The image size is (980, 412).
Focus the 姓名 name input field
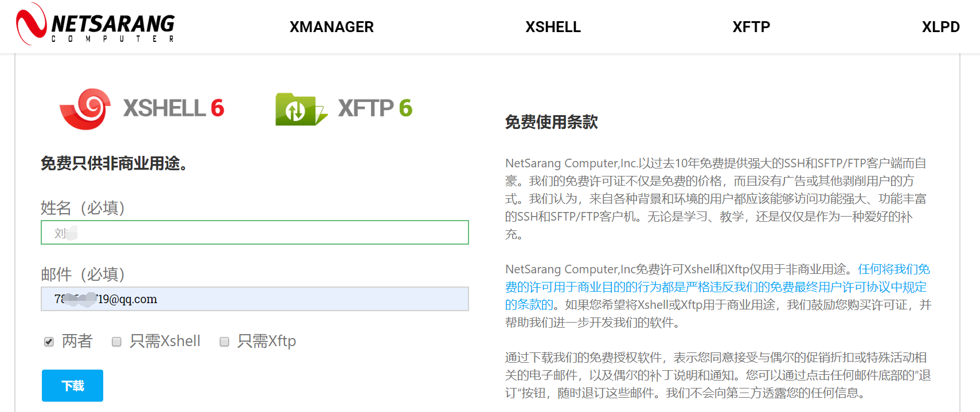(255, 233)
